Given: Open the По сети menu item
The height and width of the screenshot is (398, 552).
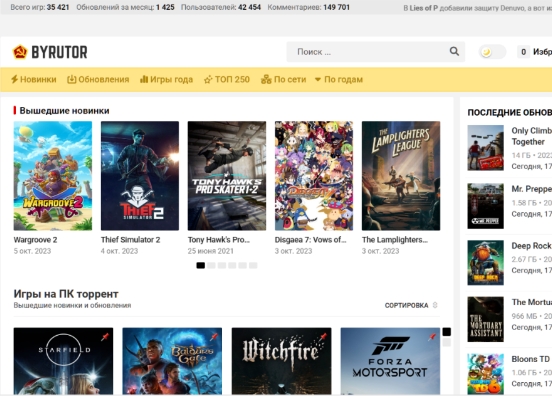Looking at the screenshot, I should (284, 80).
